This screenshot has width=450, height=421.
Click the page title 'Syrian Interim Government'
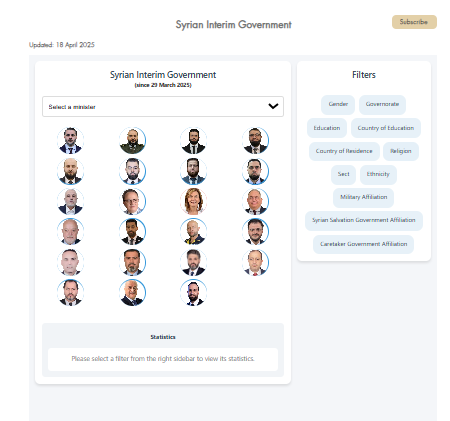233,24
